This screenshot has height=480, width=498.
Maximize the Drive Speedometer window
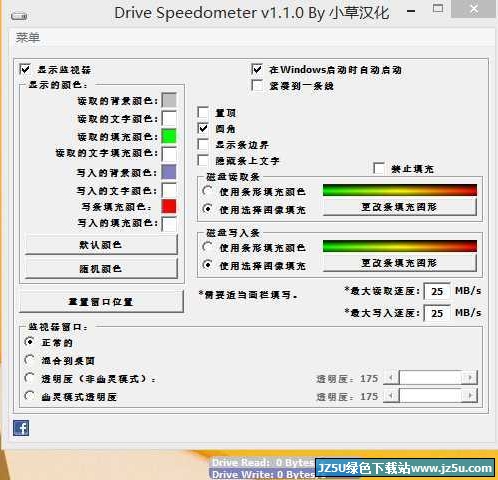[x=438, y=9]
